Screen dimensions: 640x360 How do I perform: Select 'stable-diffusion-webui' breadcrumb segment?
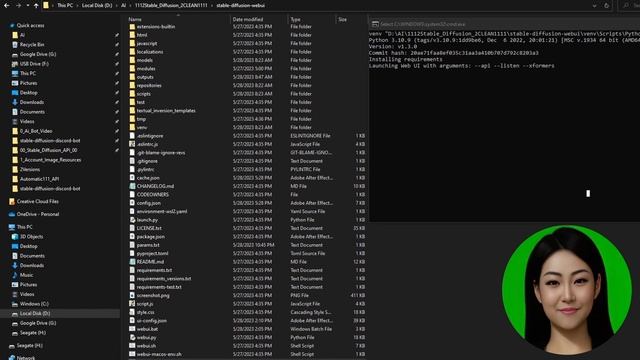pos(240,6)
